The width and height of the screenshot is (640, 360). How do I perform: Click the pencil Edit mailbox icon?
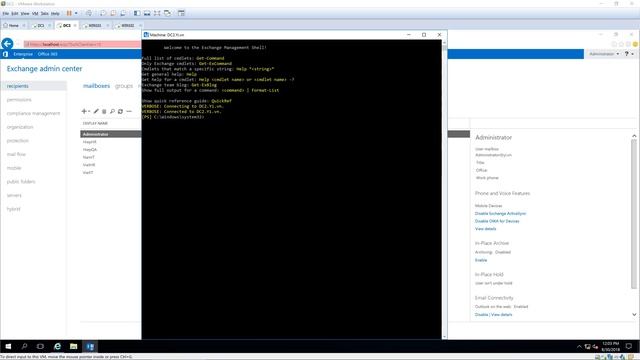coord(96,111)
